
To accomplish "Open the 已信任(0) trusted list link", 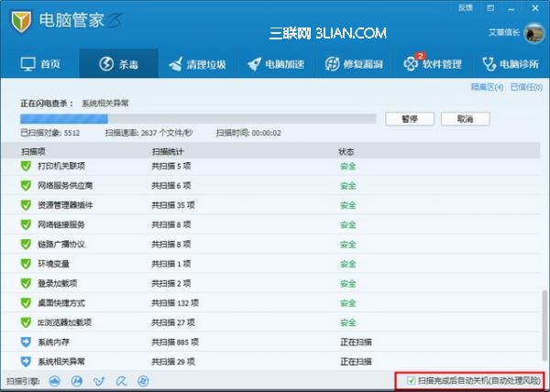I will click(x=526, y=87).
